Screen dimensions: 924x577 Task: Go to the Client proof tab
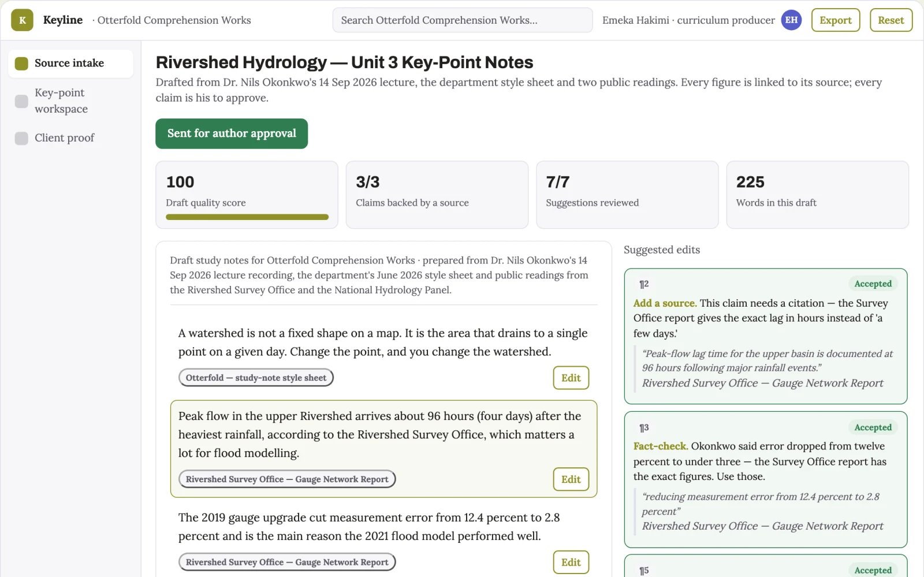coord(70,138)
